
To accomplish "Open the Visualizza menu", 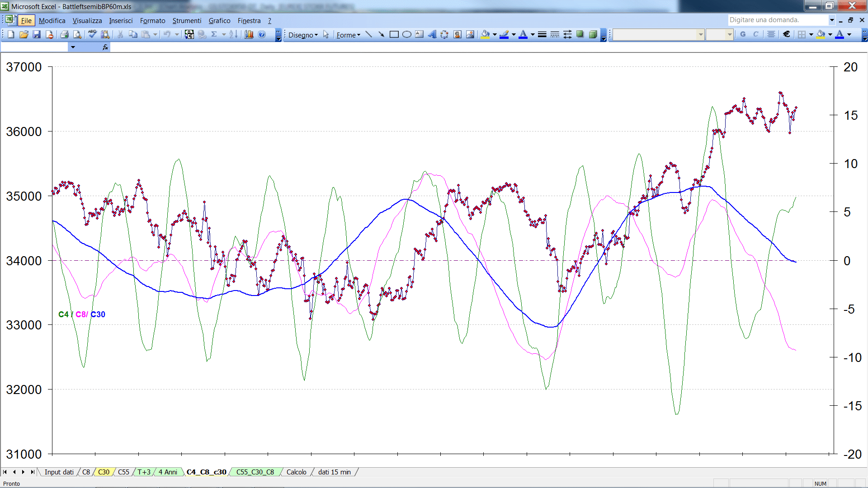I will pyautogui.click(x=87, y=20).
